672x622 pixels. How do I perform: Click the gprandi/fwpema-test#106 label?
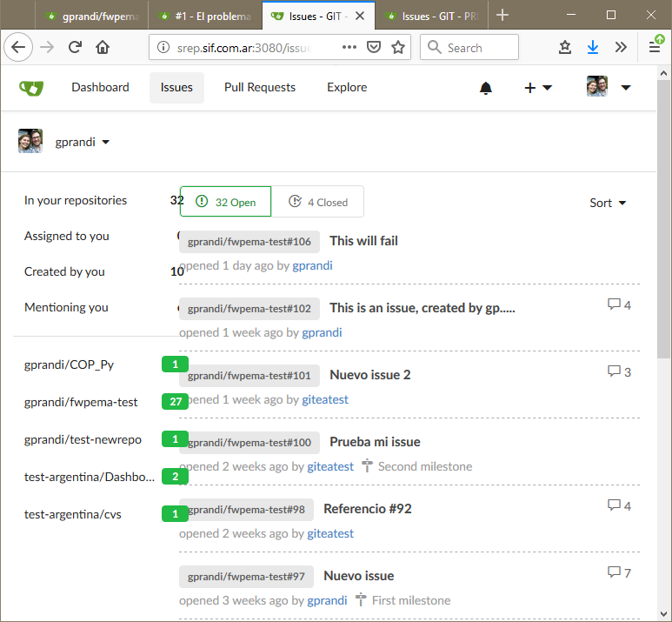click(x=249, y=242)
